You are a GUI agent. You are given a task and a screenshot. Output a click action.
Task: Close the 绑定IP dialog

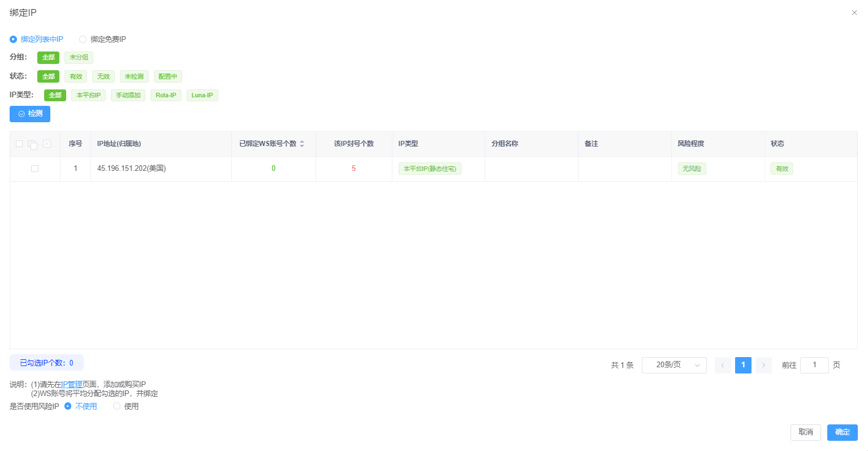coord(854,12)
